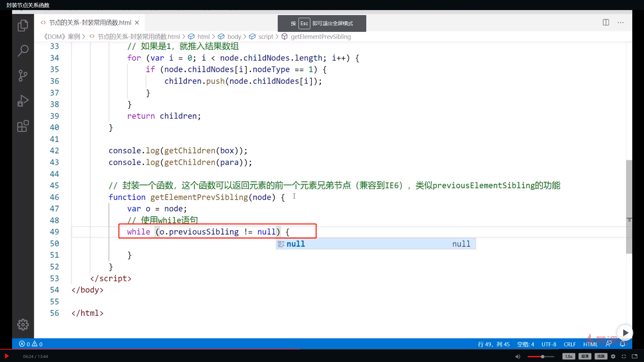Screen dimensions: 644x362
Task: Click the Esc key hint in fullscreen notice
Action: pyautogui.click(x=304, y=23)
